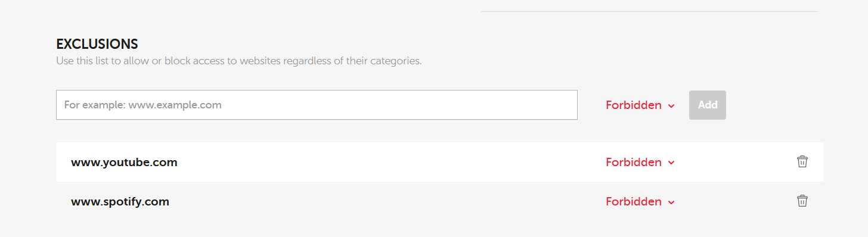Click the horizontal divider line above Exclusions
The width and height of the screenshot is (868, 237).
pos(649,11)
